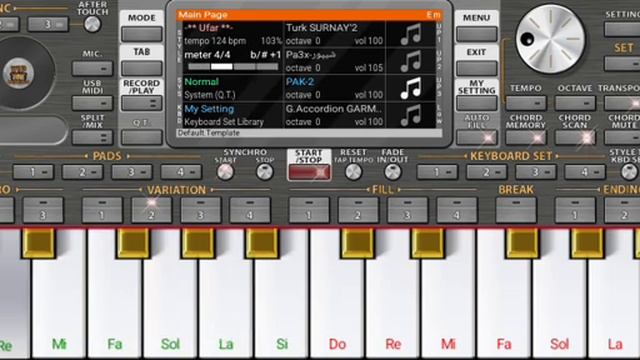640x360 pixels.
Task: Toggle the MIC. button
Action: tap(92, 69)
